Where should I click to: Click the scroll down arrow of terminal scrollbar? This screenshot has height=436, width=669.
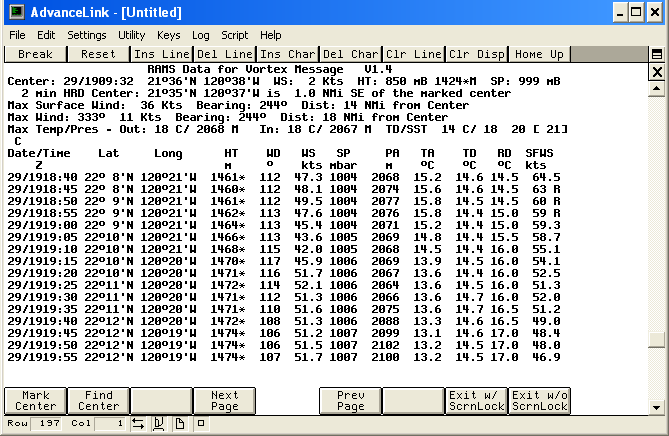[657, 407]
